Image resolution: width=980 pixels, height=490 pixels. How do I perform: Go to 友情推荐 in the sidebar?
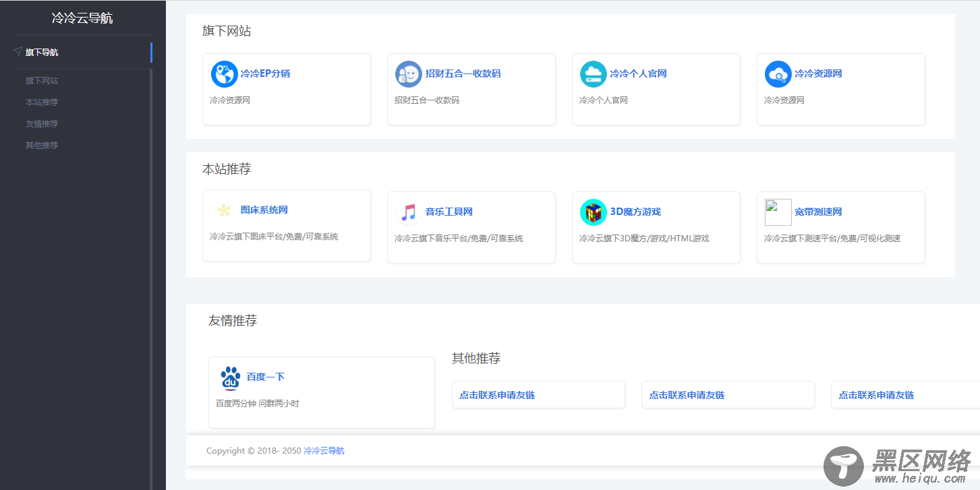(x=42, y=124)
